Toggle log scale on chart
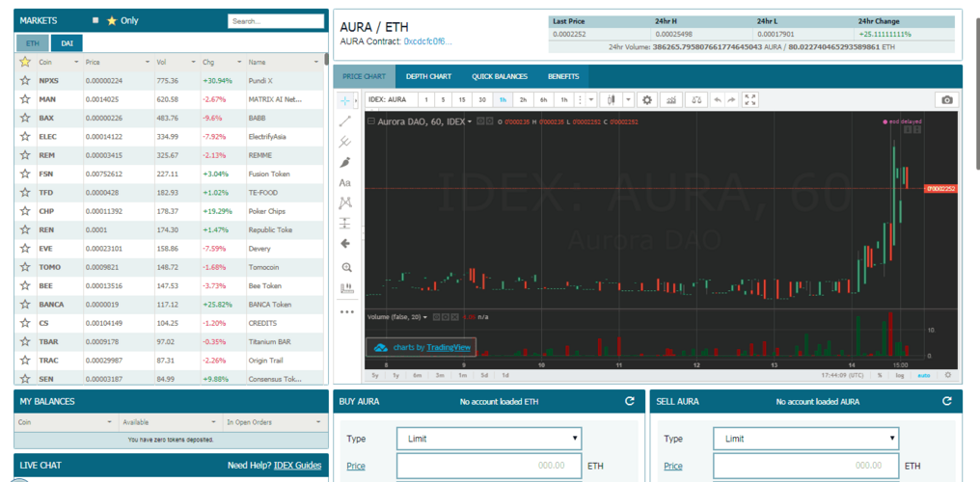 tap(899, 375)
